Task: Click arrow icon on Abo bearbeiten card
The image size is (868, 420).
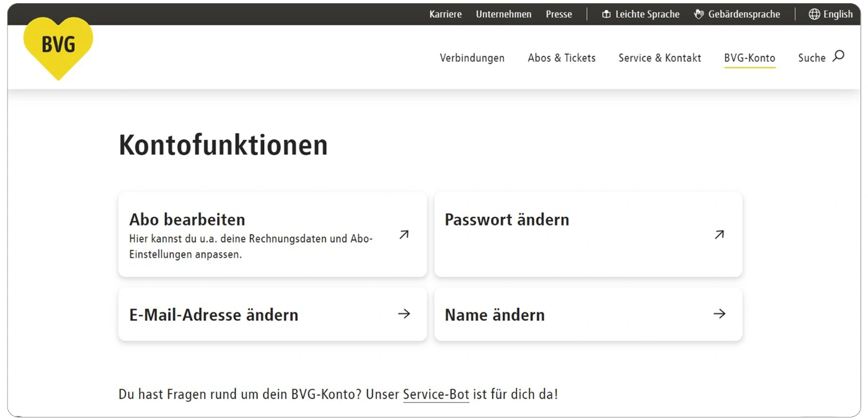Action: [x=404, y=235]
